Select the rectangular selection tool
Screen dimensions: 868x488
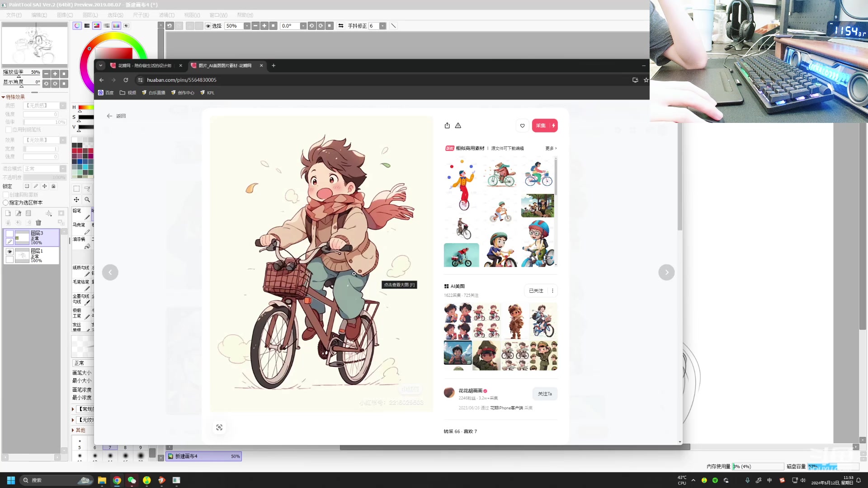76,189
